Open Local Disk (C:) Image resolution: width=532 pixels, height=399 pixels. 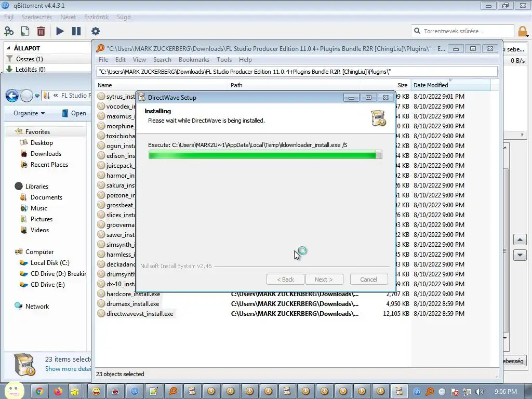(x=50, y=262)
